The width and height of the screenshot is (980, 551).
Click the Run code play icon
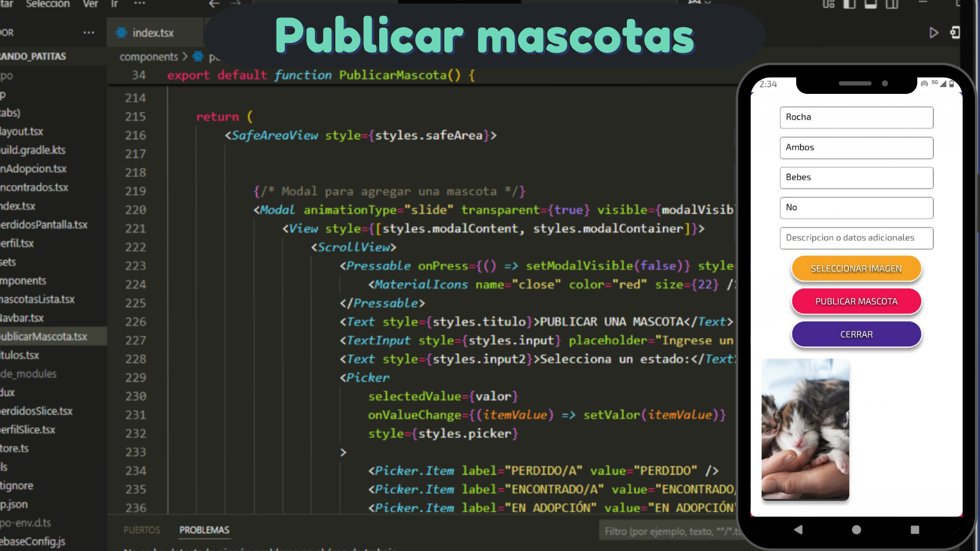pos(934,33)
